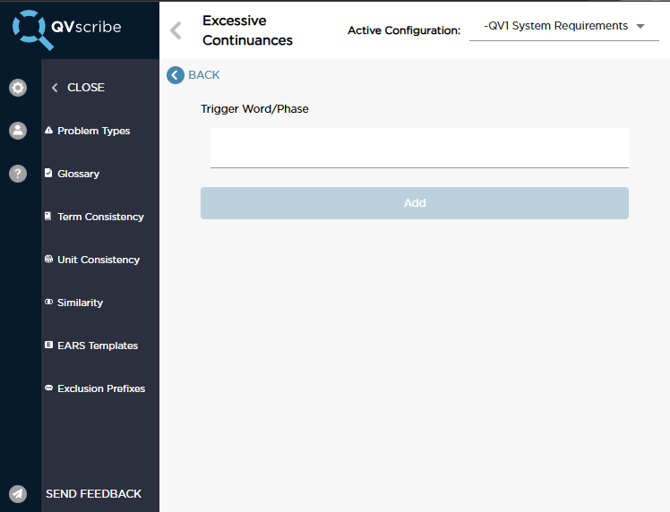Image resolution: width=670 pixels, height=512 pixels.
Task: Open settings via the gear icon
Action: [18, 88]
